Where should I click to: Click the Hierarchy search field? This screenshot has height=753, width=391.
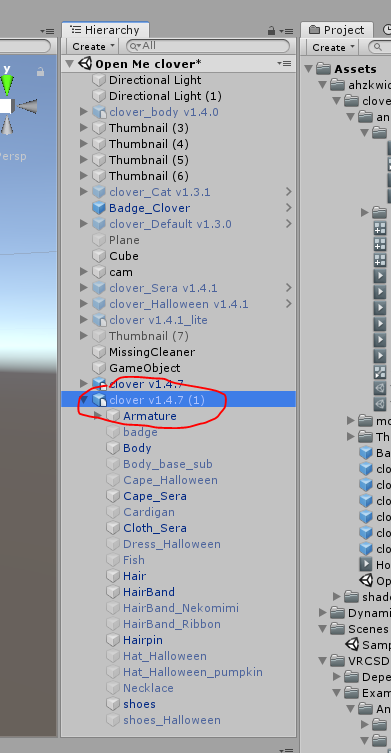coord(208,46)
